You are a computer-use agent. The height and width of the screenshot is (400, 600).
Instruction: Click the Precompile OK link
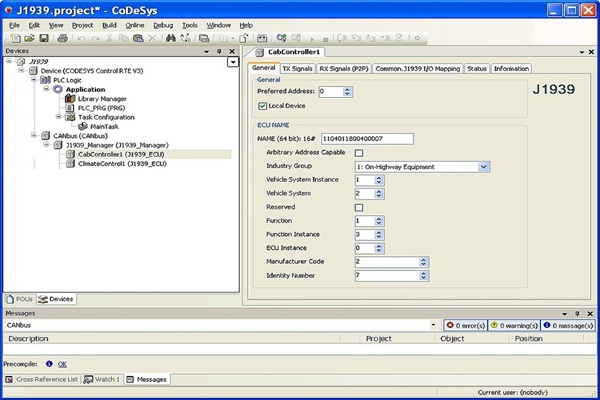(62, 364)
